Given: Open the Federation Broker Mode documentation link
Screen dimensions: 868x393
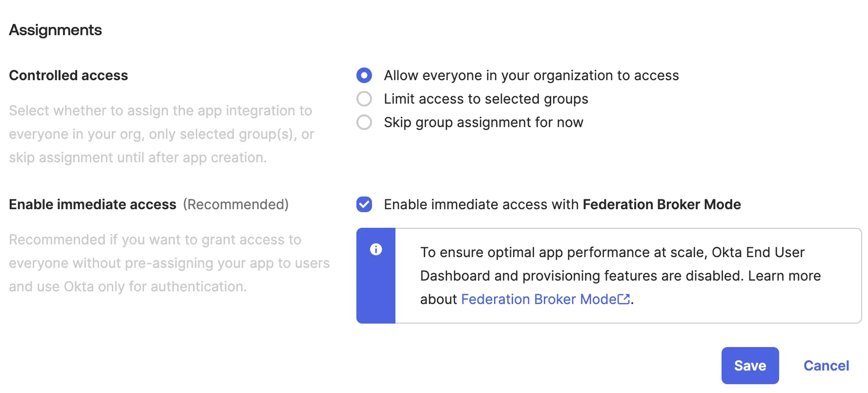Looking at the screenshot, I should pyautogui.click(x=537, y=299).
